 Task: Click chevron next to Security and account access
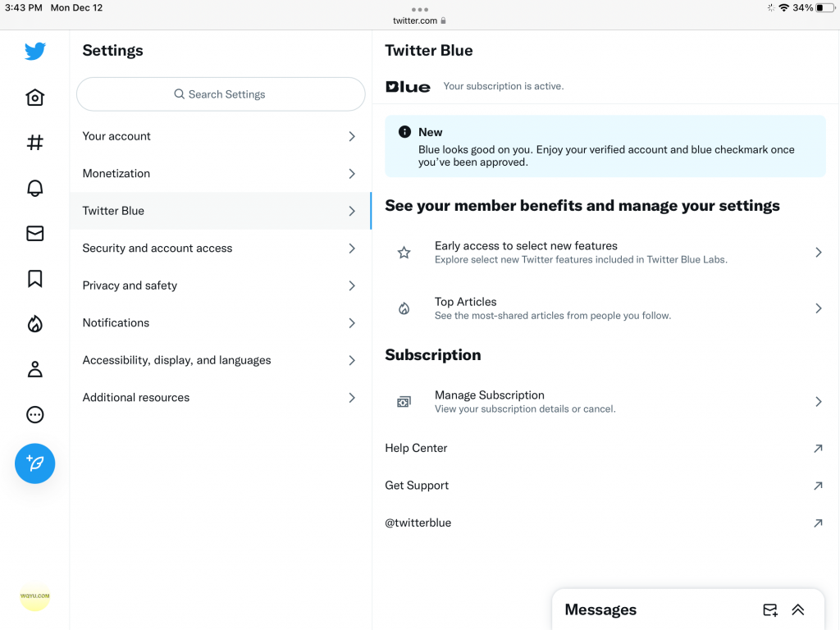click(352, 249)
